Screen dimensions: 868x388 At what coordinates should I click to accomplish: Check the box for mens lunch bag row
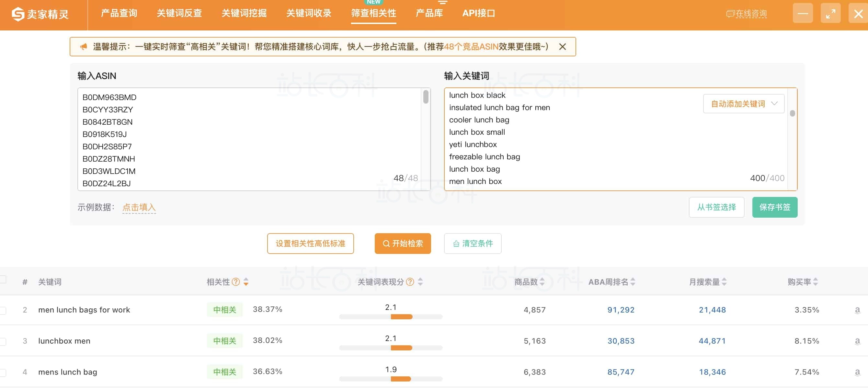tap(3, 373)
